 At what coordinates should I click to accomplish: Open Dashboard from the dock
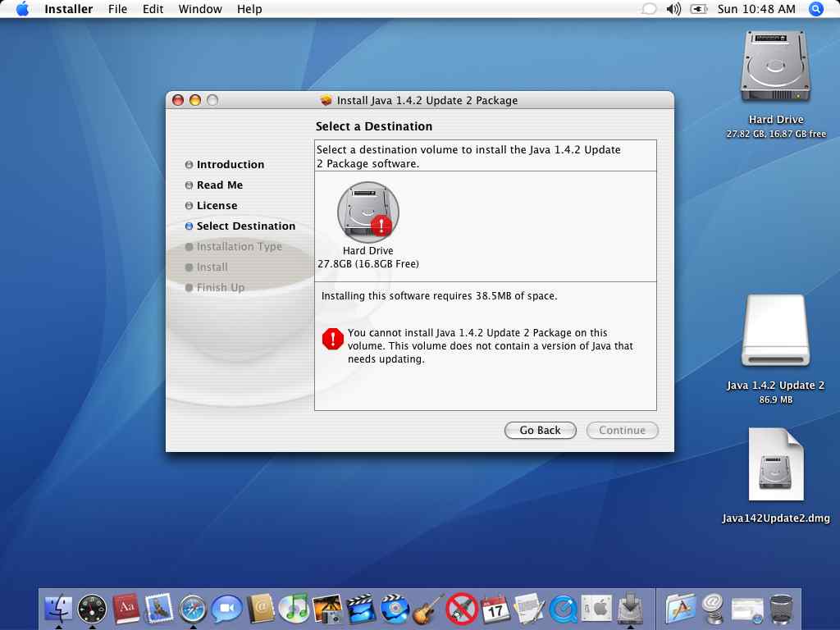coord(92,609)
